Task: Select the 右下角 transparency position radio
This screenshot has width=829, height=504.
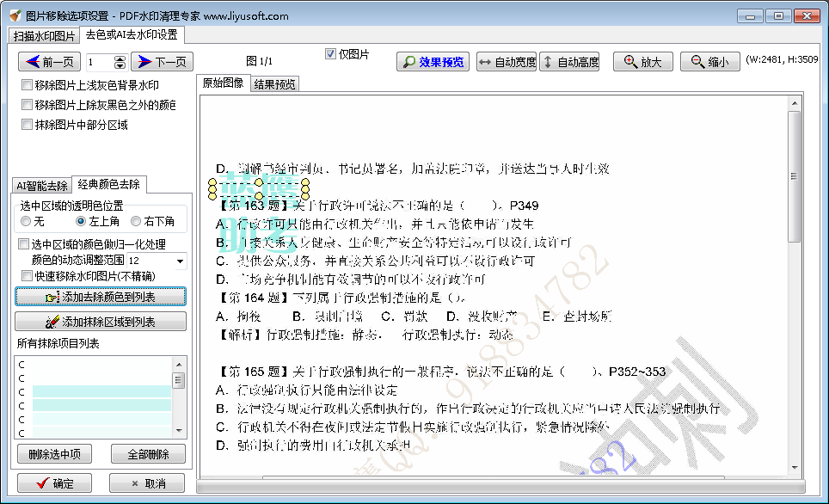Action: click(137, 221)
